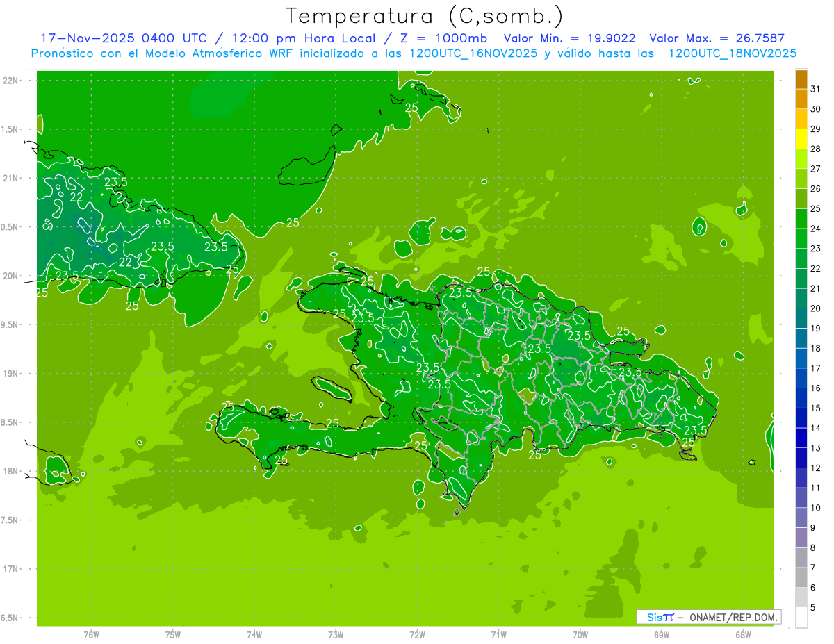The height and width of the screenshot is (644, 834).
Task: Click the '69W' longitude label
Action: point(662,634)
